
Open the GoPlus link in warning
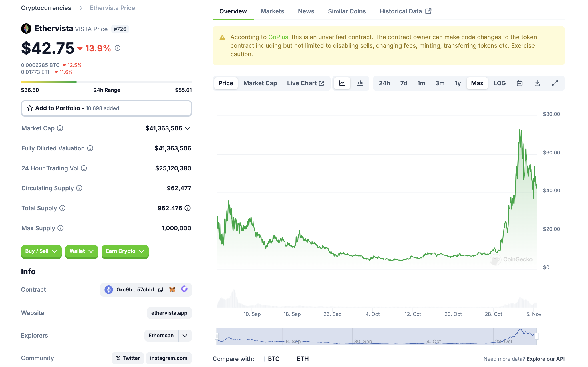coord(278,37)
